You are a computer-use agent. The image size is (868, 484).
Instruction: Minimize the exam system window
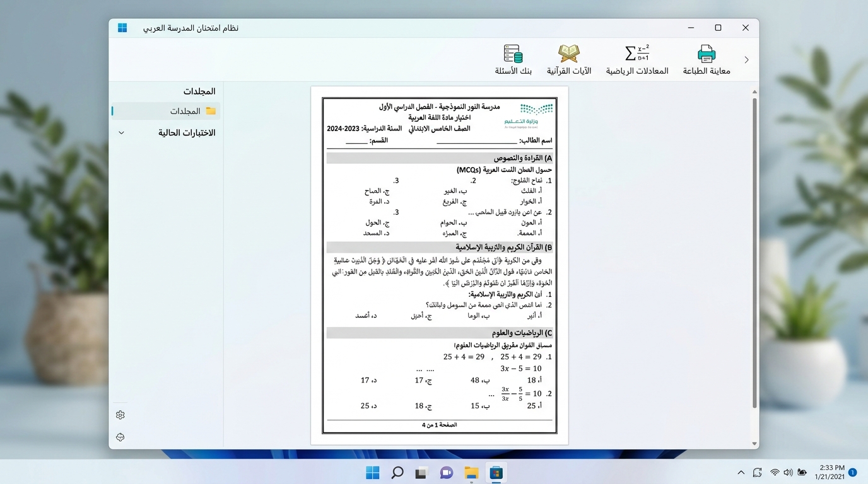point(691,28)
